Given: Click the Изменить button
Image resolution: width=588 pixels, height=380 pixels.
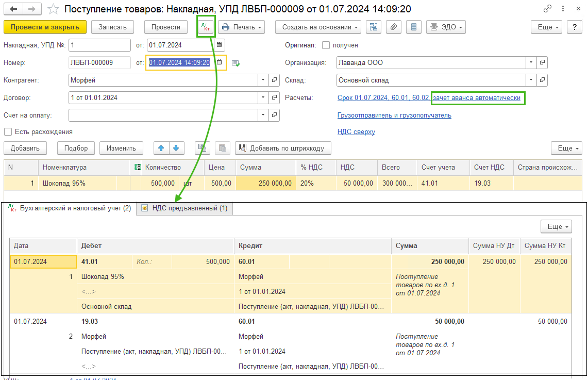Looking at the screenshot, I should point(121,148).
